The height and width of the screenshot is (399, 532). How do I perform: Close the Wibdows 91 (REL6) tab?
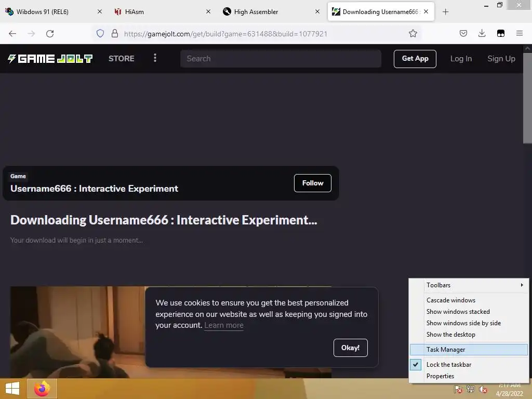tap(99, 11)
